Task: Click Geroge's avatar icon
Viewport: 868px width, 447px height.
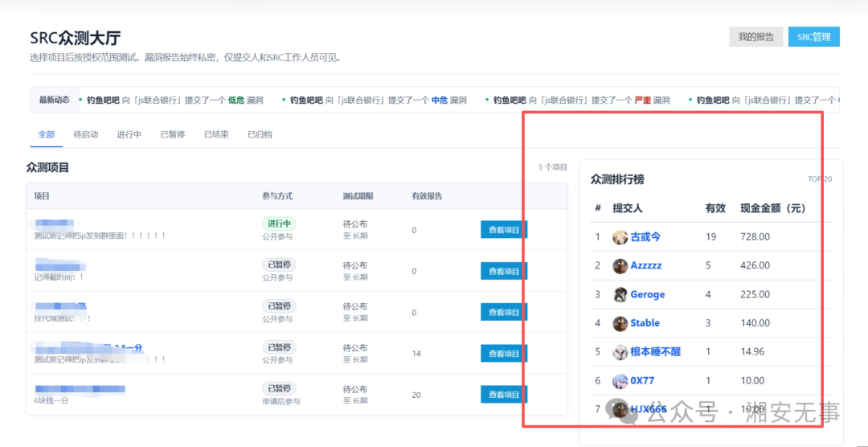Action: tap(620, 295)
